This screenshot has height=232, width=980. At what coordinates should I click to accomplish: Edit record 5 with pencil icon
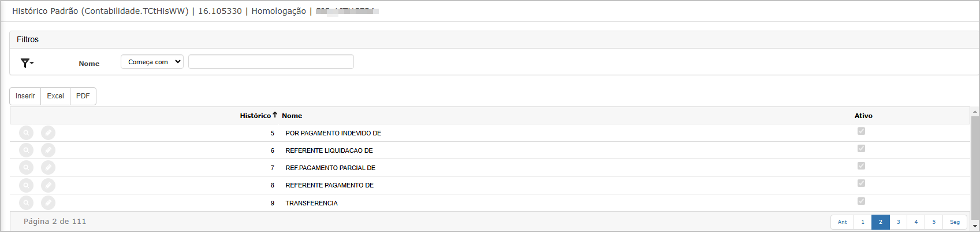[x=48, y=133]
